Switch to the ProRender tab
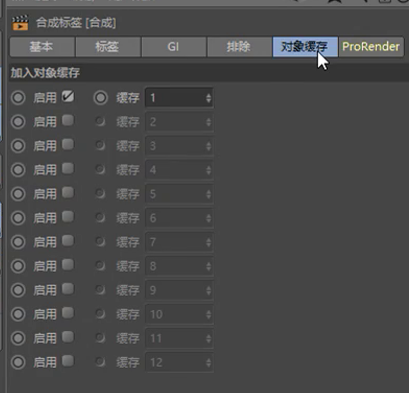 [371, 47]
